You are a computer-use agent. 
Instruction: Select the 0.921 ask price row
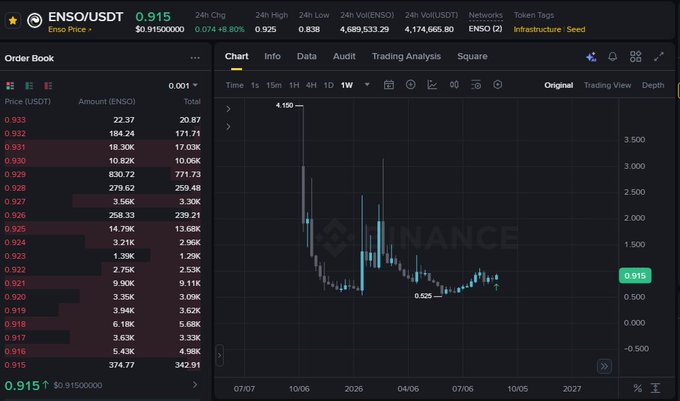pyautogui.click(x=102, y=283)
